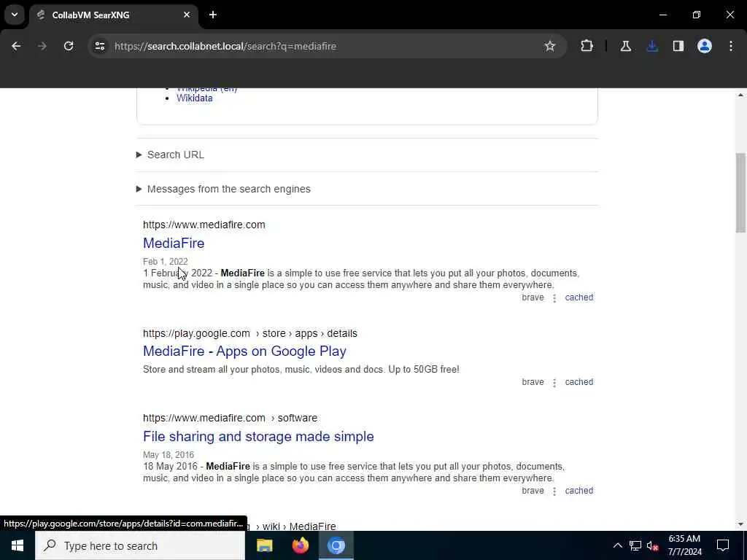The height and width of the screenshot is (560, 747).
Task: Show the downloads panel
Action: [652, 46]
